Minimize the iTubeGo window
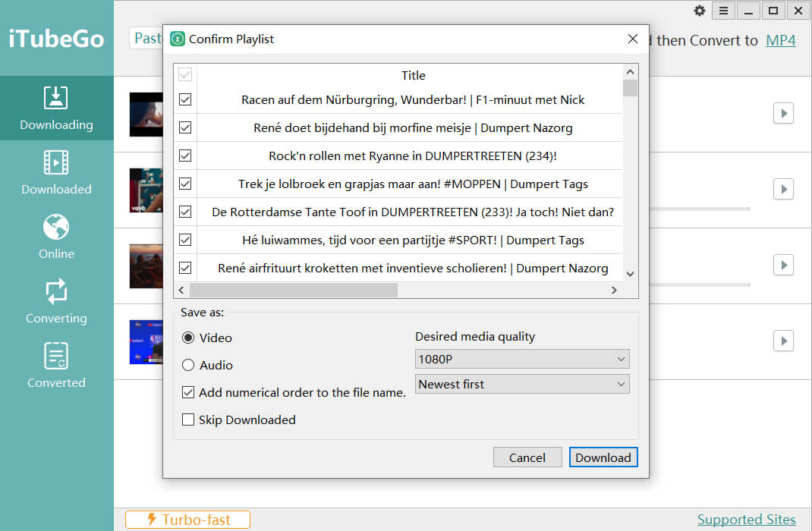Image resolution: width=812 pixels, height=531 pixels. coord(748,11)
